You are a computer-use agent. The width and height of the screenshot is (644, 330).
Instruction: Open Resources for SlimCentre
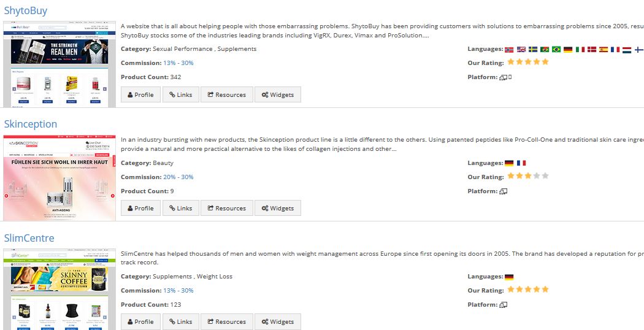click(x=227, y=321)
